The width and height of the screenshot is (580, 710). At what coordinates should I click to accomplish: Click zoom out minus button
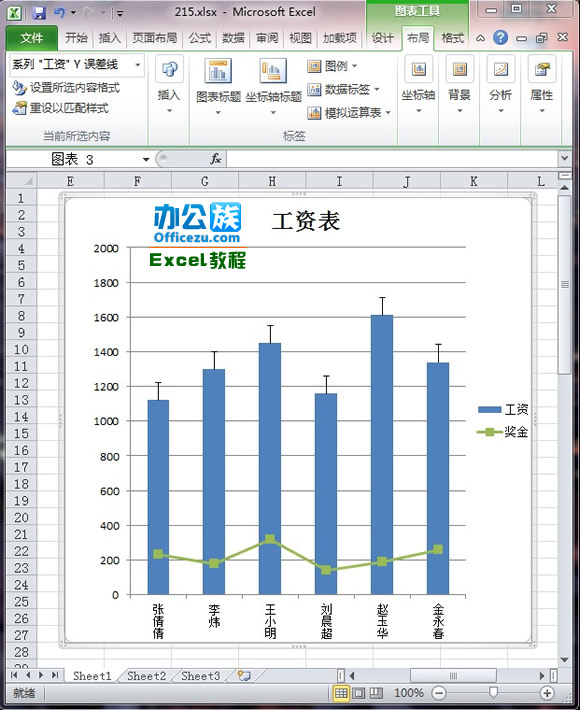point(439,693)
